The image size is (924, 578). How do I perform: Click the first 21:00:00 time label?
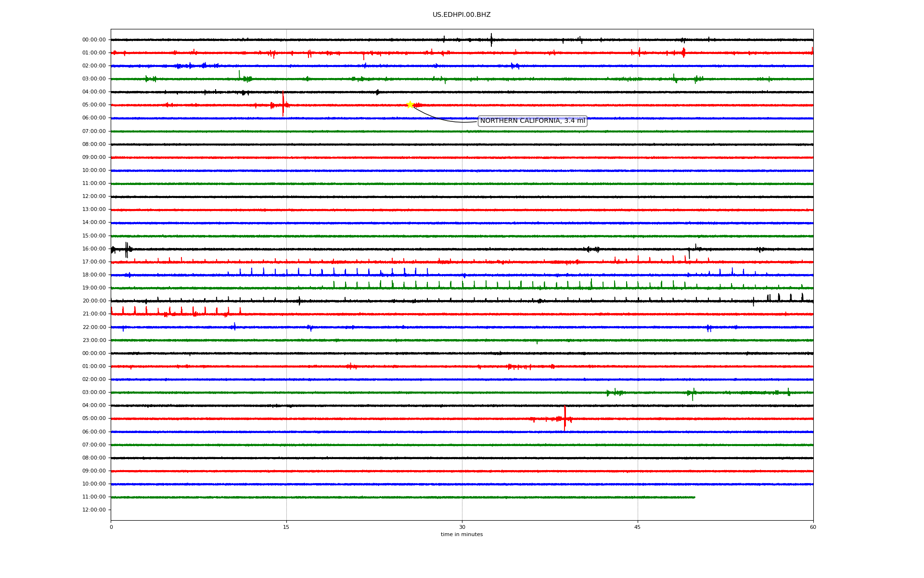(94, 314)
